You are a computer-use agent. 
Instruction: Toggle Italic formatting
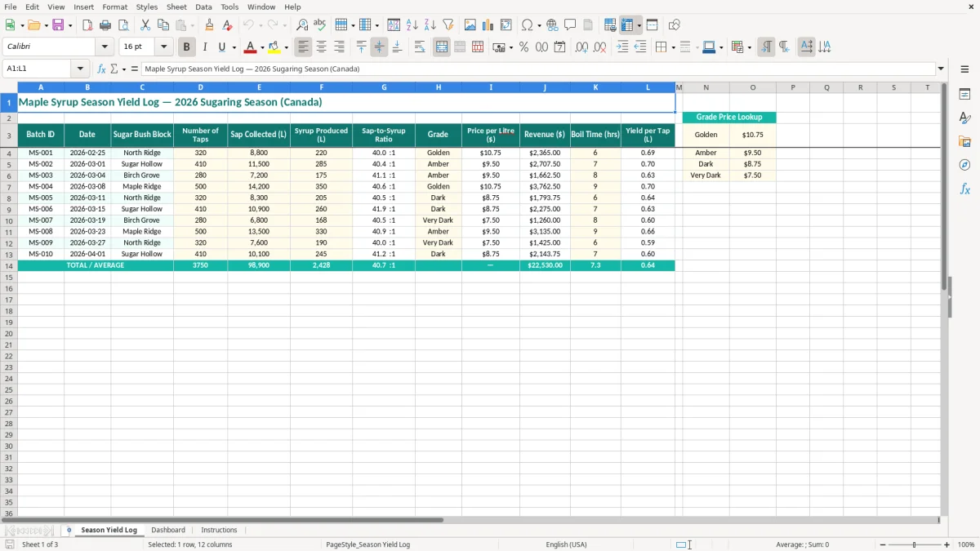pyautogui.click(x=204, y=47)
